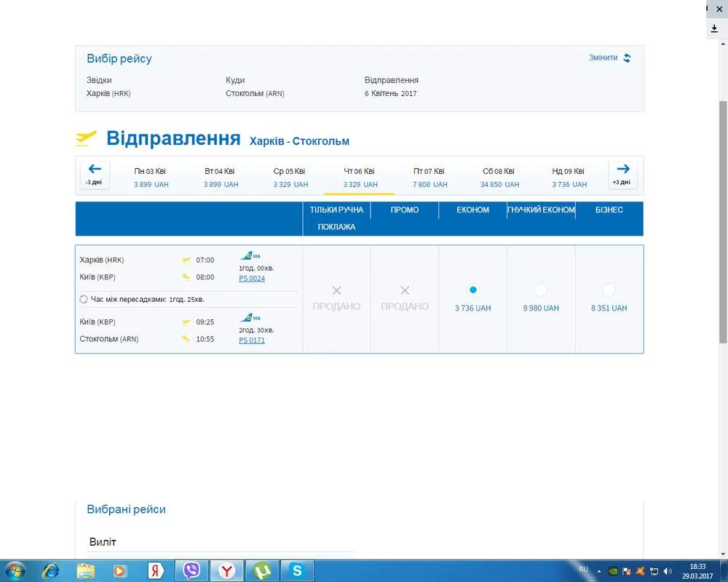Screen dimensions: 728x582
Task: Launch Internet Explorer from taskbar
Action: pyautogui.click(x=50, y=570)
